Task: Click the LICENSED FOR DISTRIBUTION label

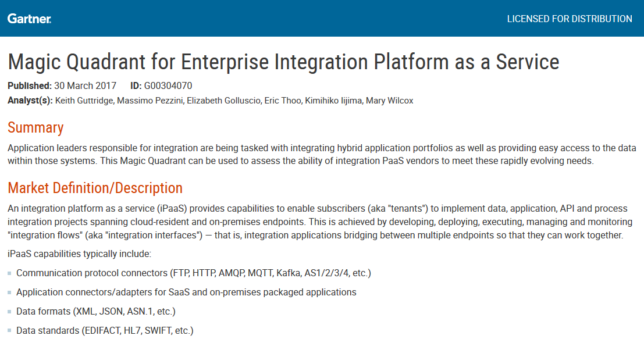Action: [x=570, y=19]
